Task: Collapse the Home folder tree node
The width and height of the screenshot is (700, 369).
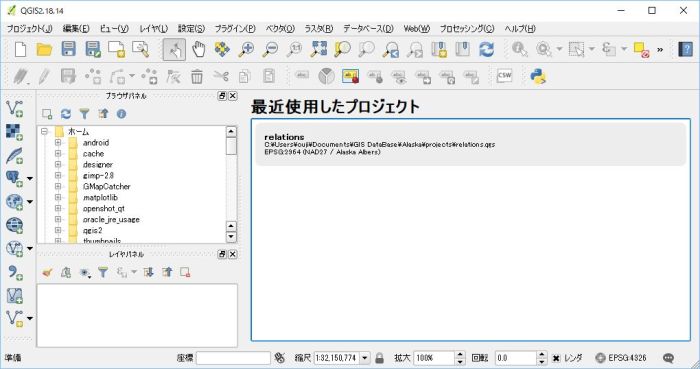Action: click(44, 132)
